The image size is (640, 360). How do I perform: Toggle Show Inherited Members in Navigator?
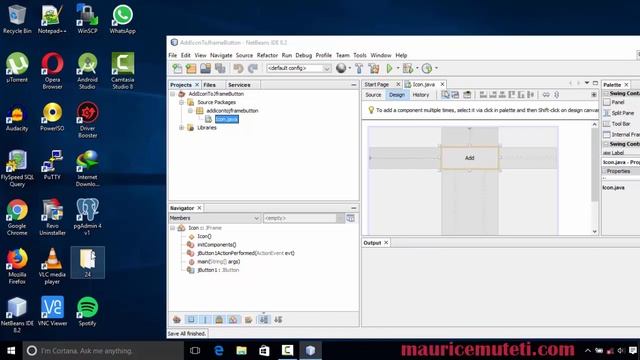[177, 320]
